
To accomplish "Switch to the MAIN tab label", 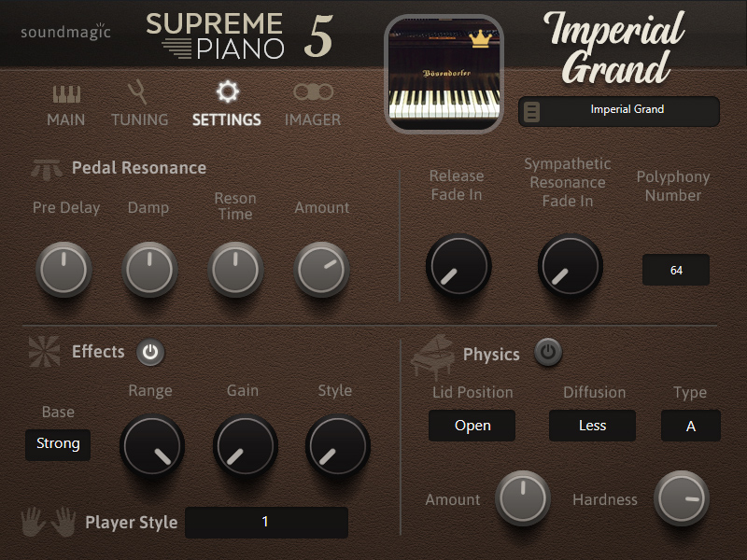I will point(66,119).
